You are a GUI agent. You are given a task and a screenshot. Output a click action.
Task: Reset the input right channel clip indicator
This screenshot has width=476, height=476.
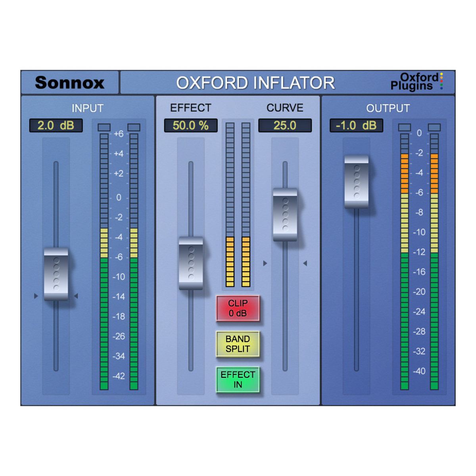[x=134, y=127]
